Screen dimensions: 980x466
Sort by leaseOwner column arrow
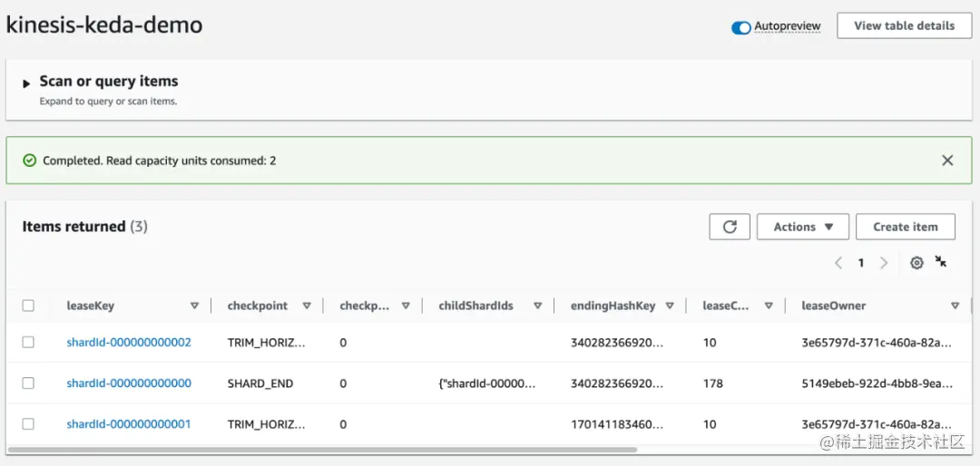coord(955,306)
